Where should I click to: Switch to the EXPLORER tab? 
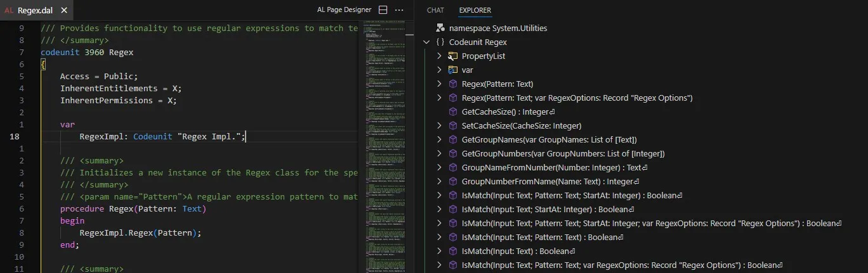(x=475, y=10)
